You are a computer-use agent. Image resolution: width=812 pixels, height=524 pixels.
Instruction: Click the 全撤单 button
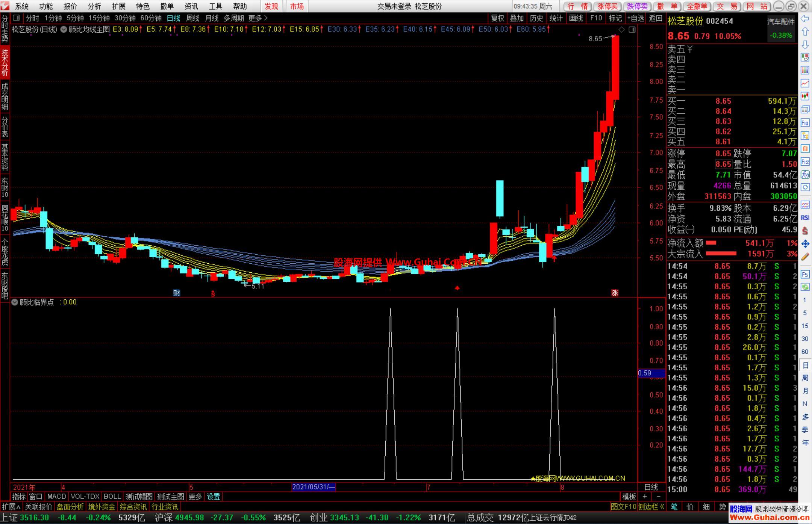click(697, 6)
